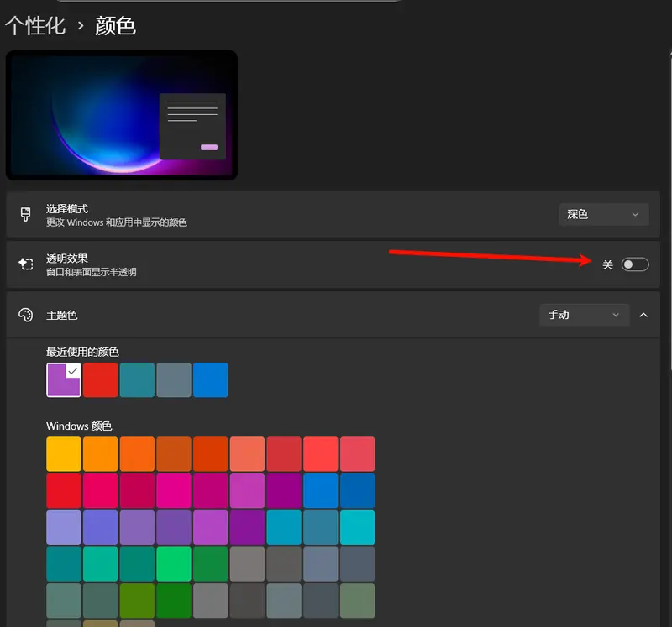Open the 手动 accent color dropdown

click(x=584, y=315)
